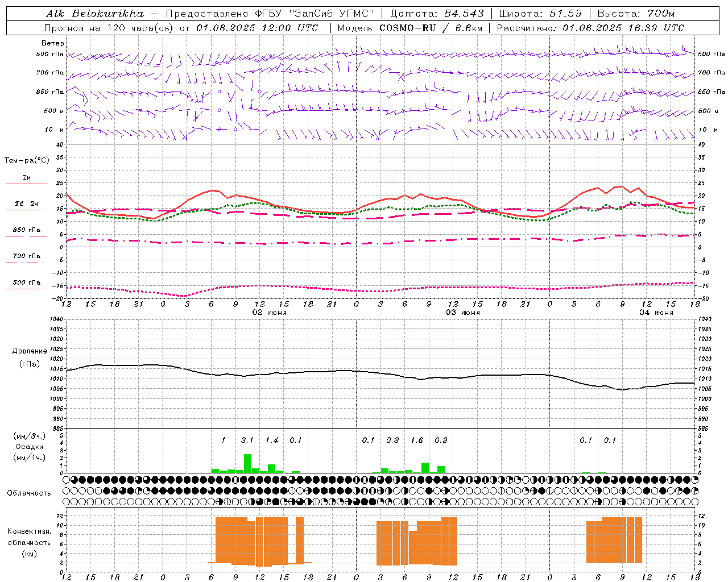Click the '0.8' precipitation amount value
The width and height of the screenshot is (728, 582).
(392, 440)
